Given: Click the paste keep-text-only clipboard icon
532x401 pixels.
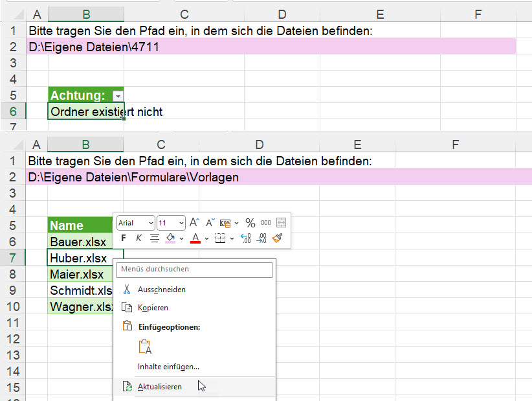Looking at the screenshot, I should coord(145,347).
